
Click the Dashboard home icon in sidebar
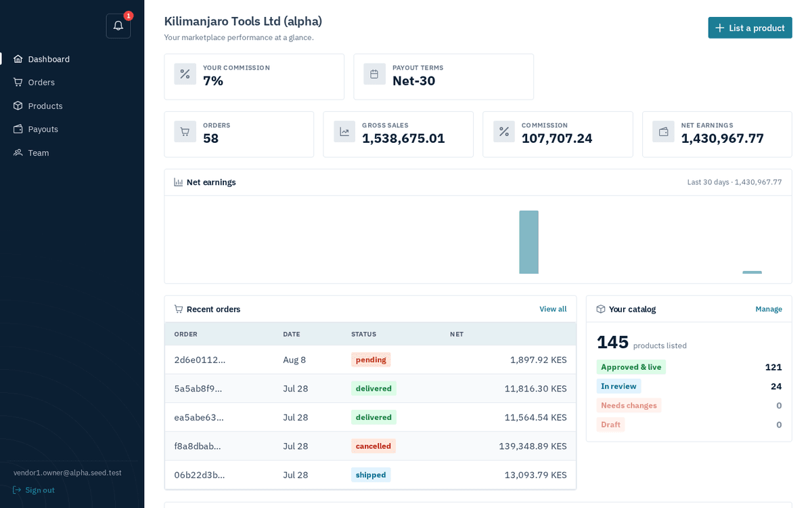click(x=18, y=59)
